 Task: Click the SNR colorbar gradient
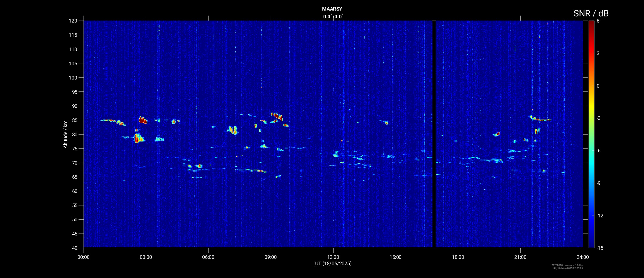pyautogui.click(x=591, y=134)
